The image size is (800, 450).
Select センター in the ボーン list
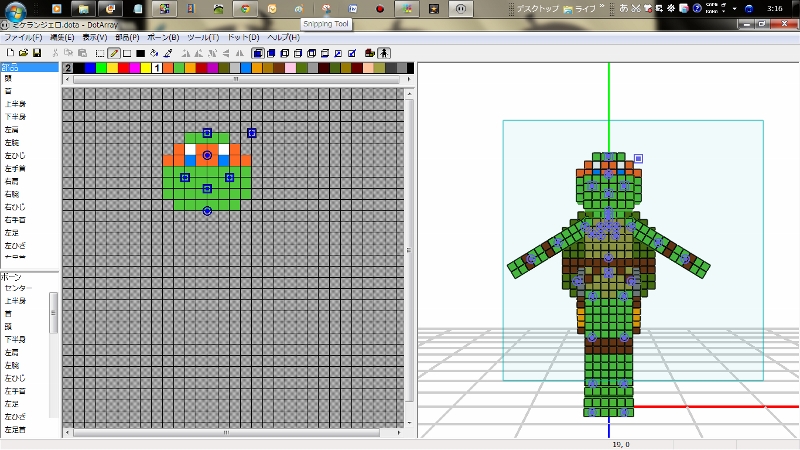click(x=18, y=288)
